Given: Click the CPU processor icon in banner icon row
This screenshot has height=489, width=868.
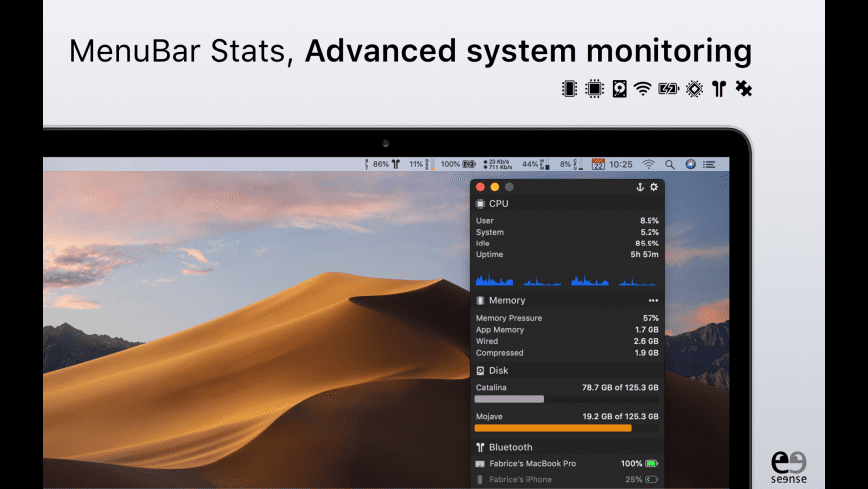Looking at the screenshot, I should [594, 89].
